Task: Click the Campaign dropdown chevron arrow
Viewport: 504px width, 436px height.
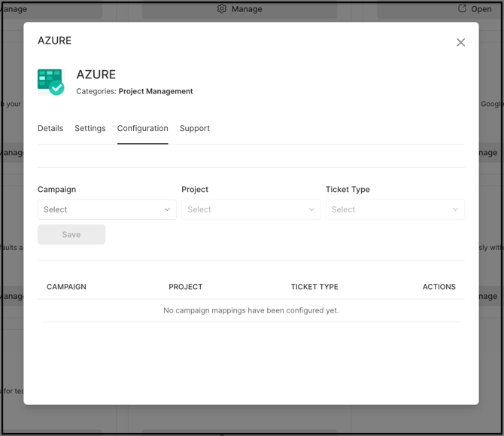Action: (x=167, y=209)
